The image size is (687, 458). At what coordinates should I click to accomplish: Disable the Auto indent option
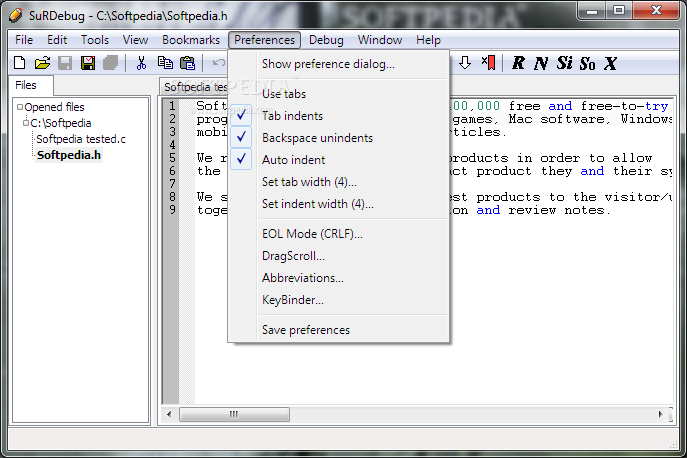[338, 160]
